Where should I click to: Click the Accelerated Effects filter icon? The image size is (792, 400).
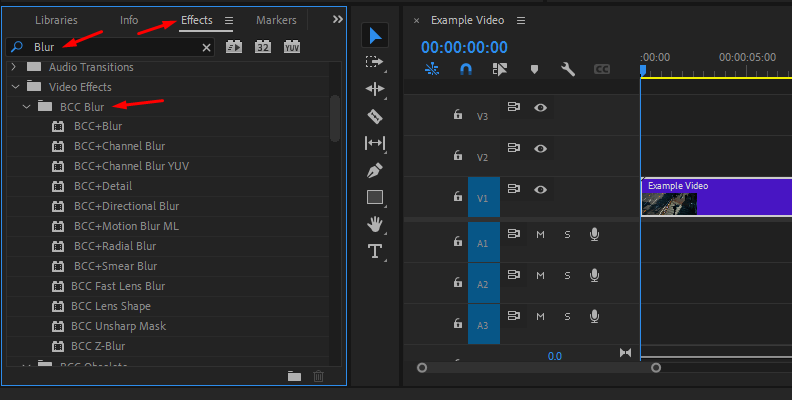233,47
